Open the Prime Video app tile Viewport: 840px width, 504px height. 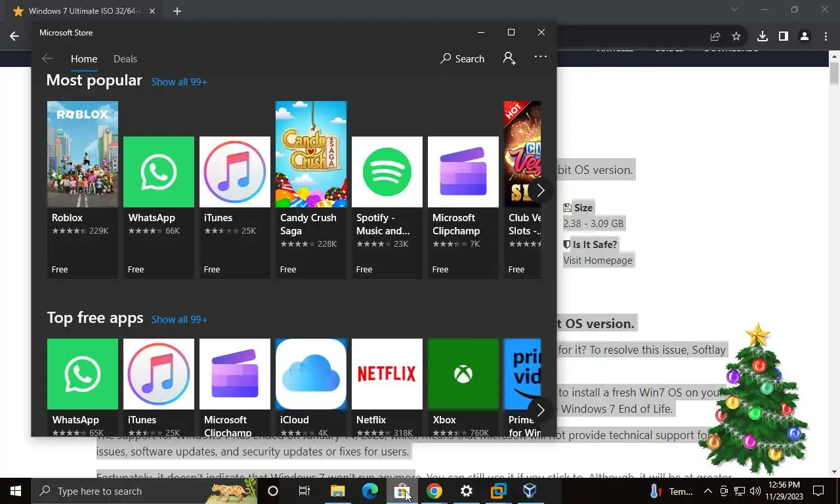pos(522,387)
